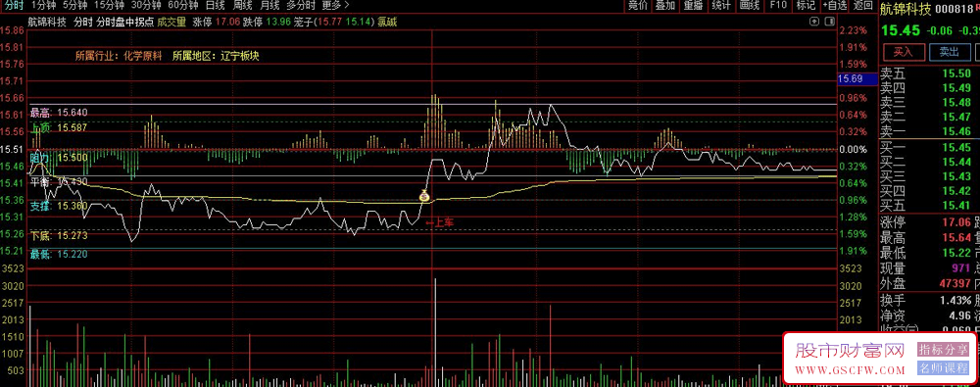Click the money-bag buy signal on the chart
The image size is (980, 387).
tap(424, 197)
